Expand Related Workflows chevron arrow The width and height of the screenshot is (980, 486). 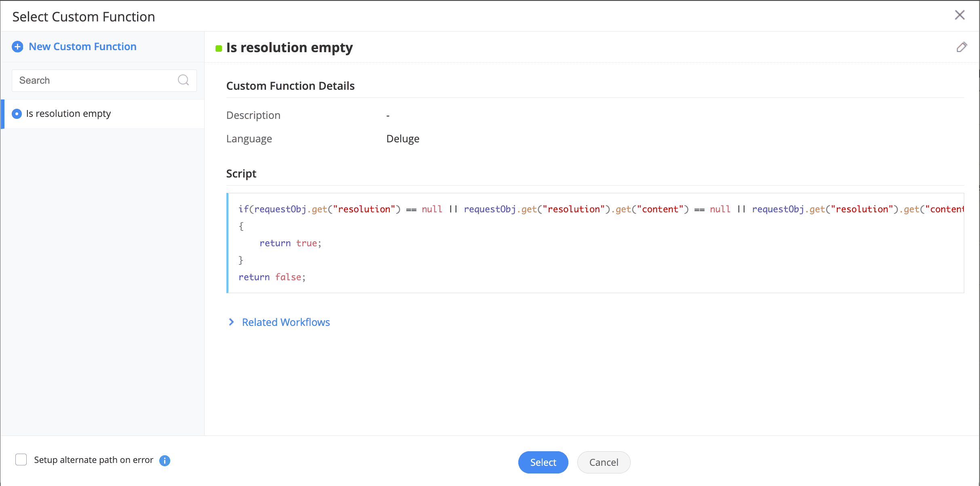pyautogui.click(x=231, y=322)
